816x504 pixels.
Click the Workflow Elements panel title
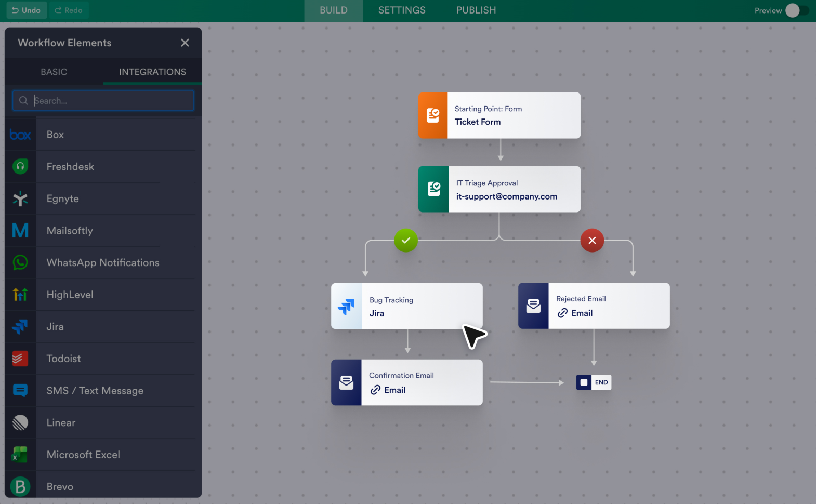[64, 43]
